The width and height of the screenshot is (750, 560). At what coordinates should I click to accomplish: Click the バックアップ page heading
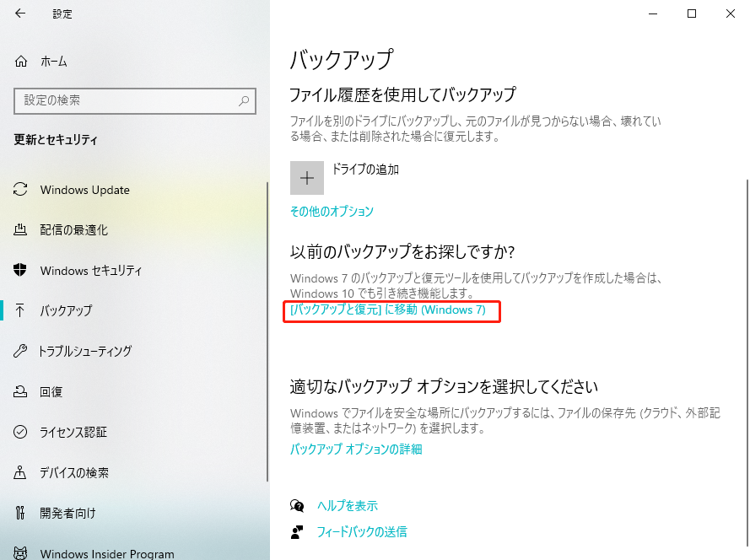(x=342, y=59)
